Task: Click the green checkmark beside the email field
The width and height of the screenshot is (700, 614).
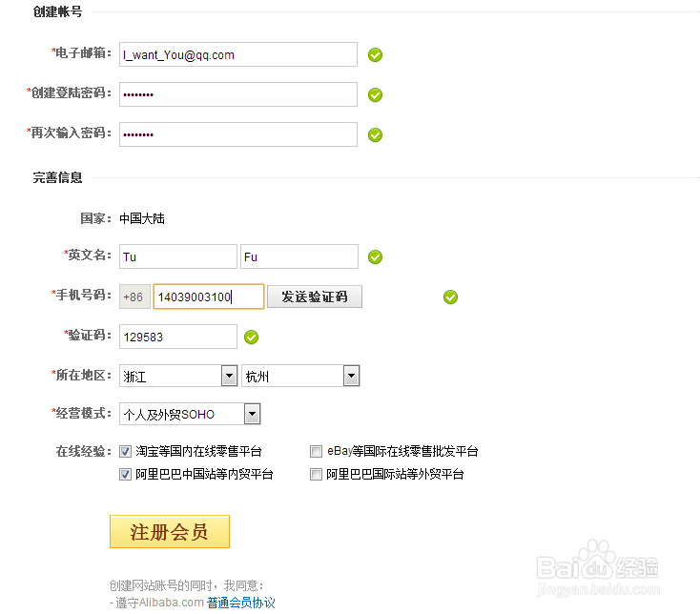Action: coord(375,55)
